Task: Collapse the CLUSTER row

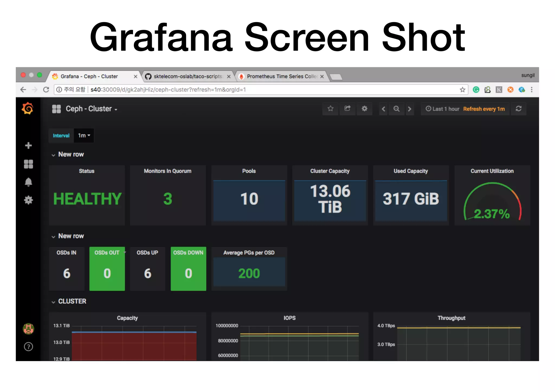Action: (x=72, y=301)
